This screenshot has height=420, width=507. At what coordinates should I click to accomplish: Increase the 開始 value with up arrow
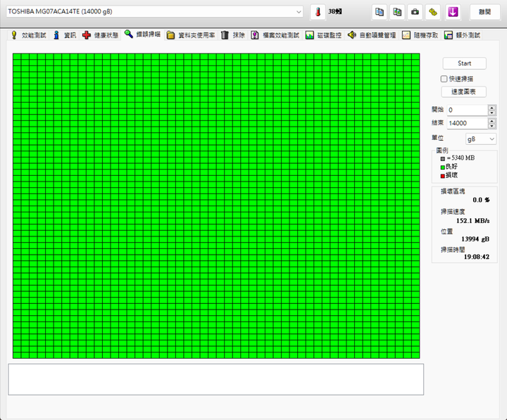(492, 108)
